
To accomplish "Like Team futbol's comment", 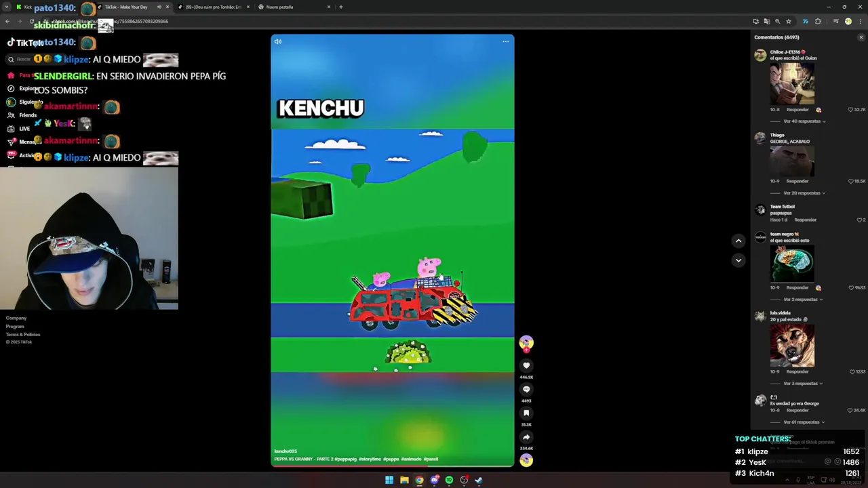I will [x=859, y=220].
